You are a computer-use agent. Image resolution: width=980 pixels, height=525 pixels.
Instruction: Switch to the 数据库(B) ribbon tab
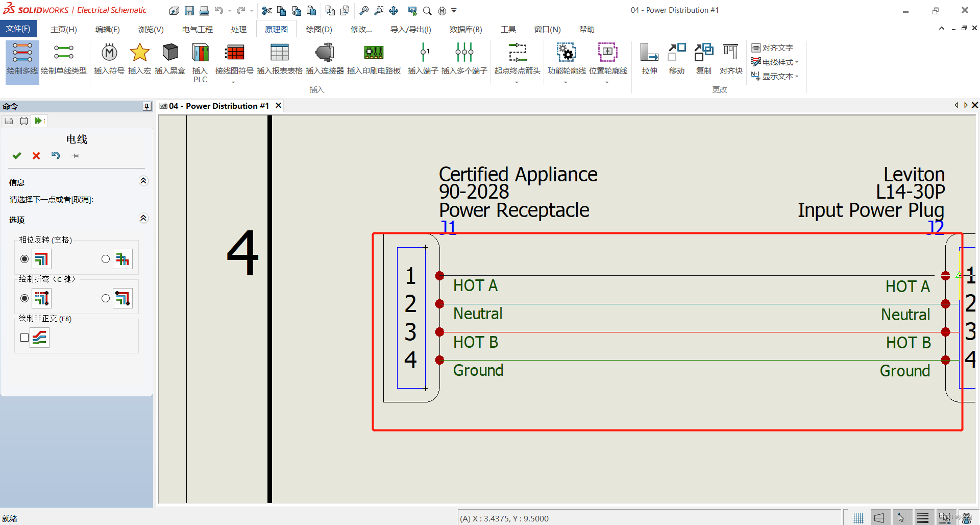pos(466,29)
